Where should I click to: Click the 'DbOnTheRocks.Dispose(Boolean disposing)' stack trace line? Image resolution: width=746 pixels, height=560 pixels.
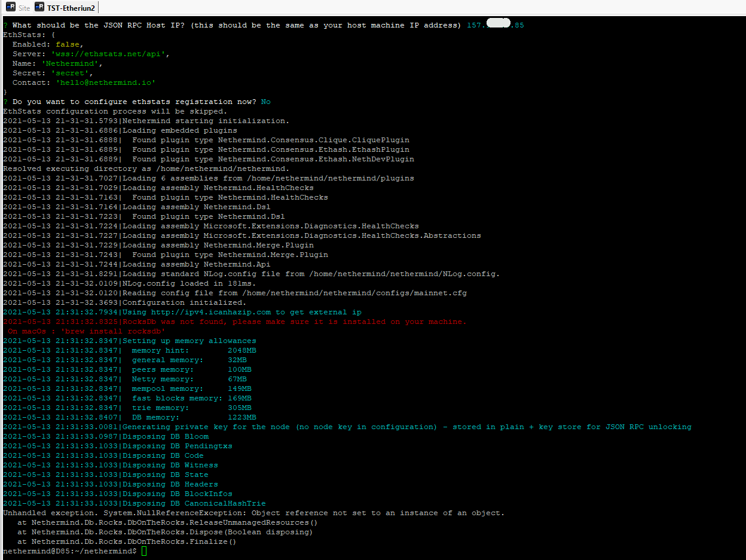tap(166, 532)
